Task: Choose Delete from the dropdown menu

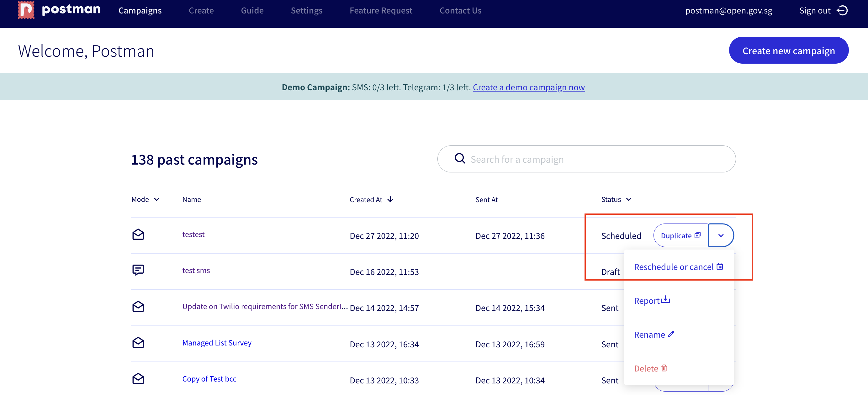Action: (650, 368)
